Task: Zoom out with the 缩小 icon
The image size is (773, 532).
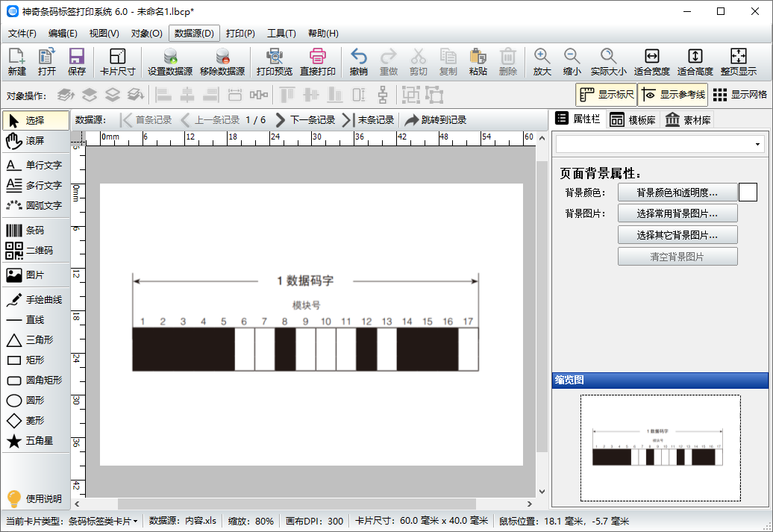Action: 572,62
